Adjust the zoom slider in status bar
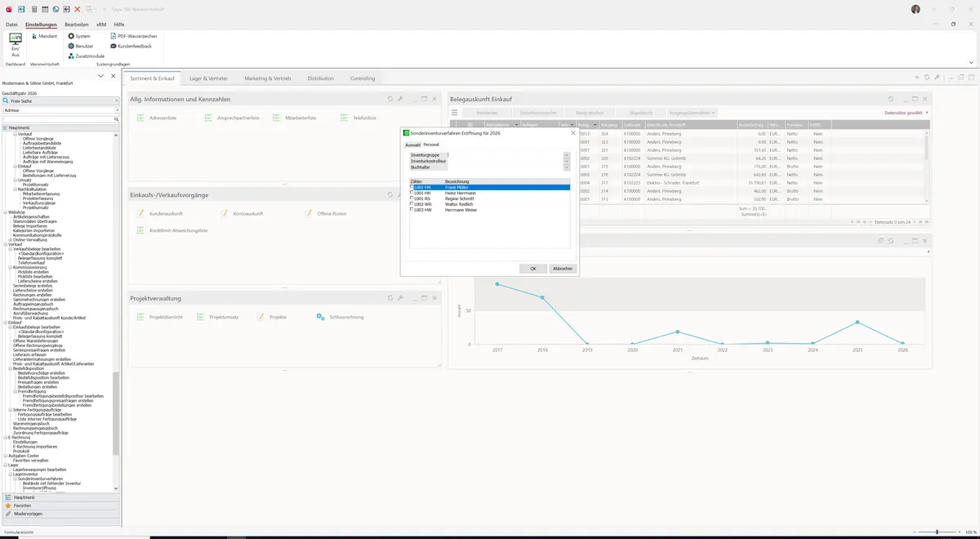Screen dimensions: 980x539 click(x=937, y=532)
